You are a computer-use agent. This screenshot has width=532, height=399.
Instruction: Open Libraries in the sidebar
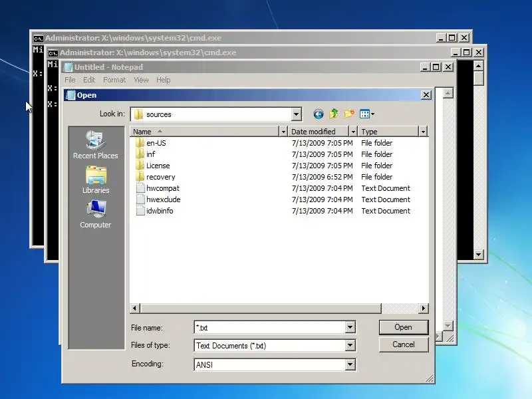coord(95,180)
